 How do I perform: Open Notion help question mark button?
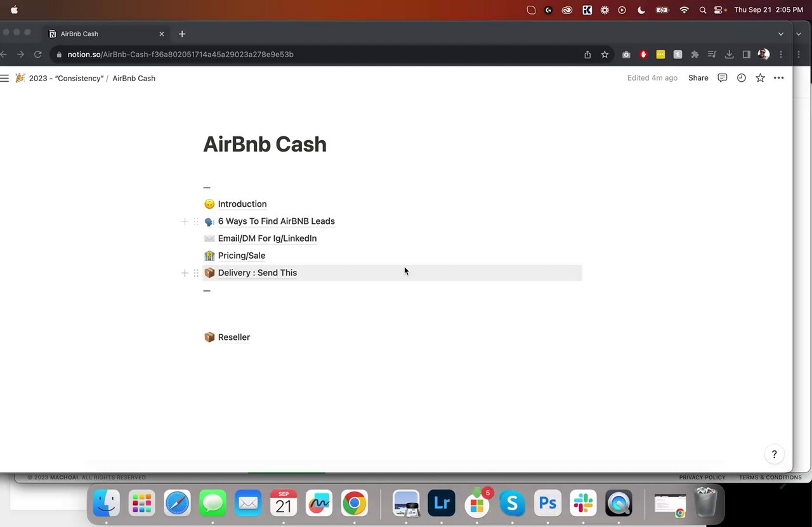pos(774,454)
